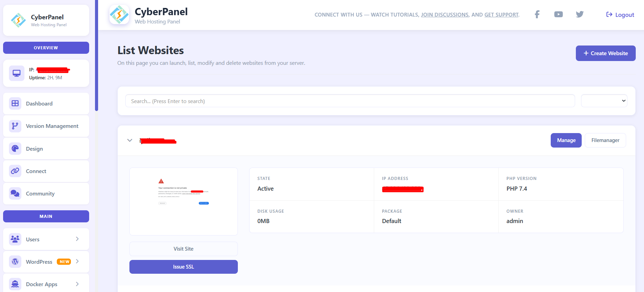The image size is (644, 292).
Task: Click the Dashboard grid icon
Action: [15, 103]
